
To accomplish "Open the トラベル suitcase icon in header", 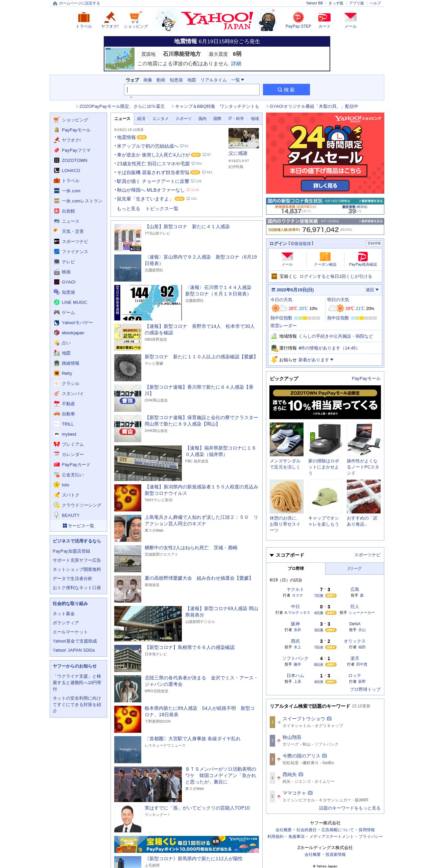I will coord(84,17).
